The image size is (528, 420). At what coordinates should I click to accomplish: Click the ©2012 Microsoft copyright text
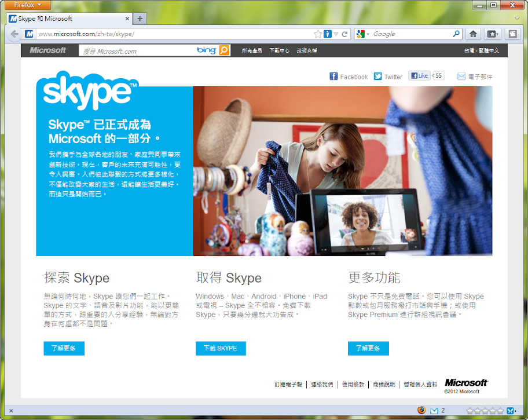coord(461,392)
